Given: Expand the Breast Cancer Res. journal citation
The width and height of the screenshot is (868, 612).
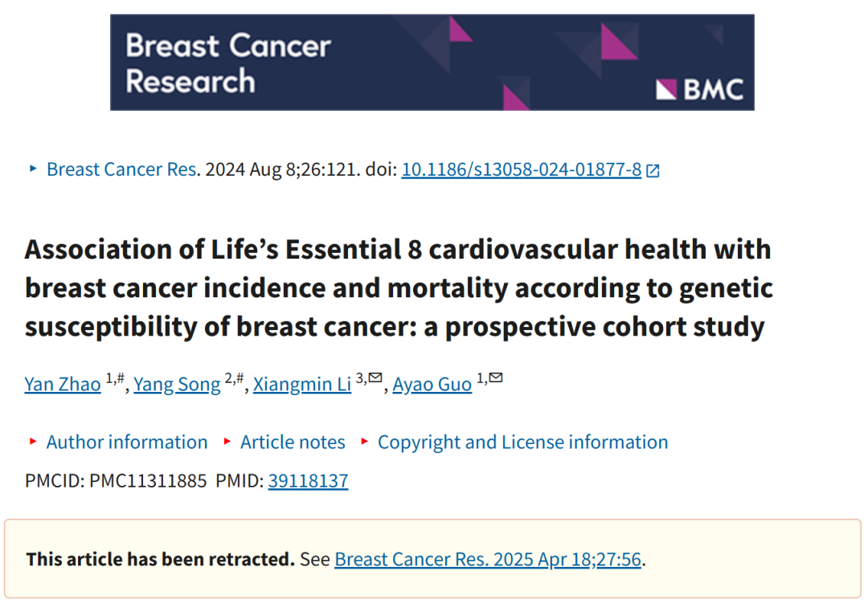Looking at the screenshot, I should (x=122, y=169).
